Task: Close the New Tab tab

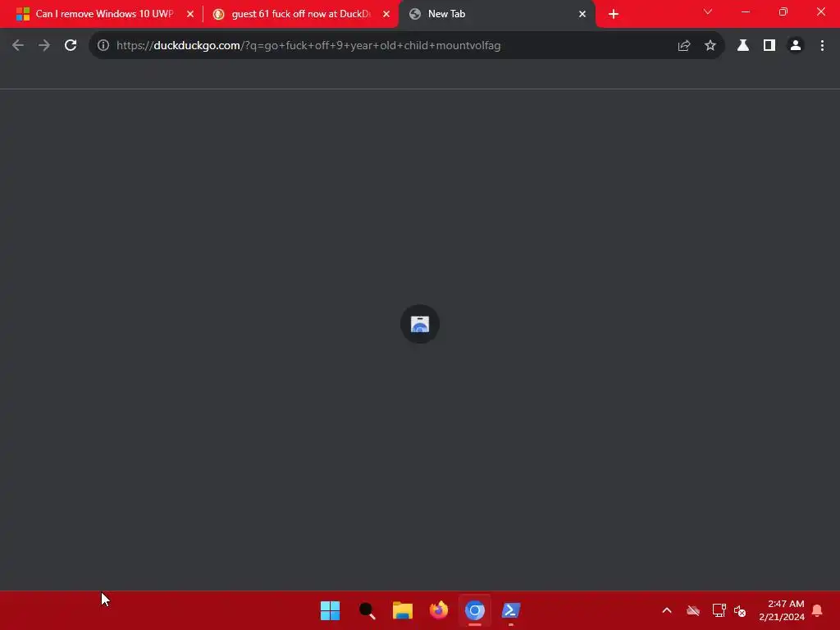Action: (582, 14)
